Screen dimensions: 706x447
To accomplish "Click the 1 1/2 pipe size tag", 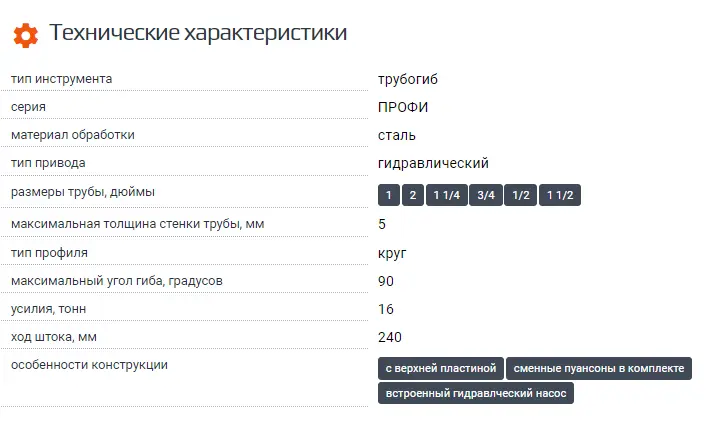I will coord(560,196).
